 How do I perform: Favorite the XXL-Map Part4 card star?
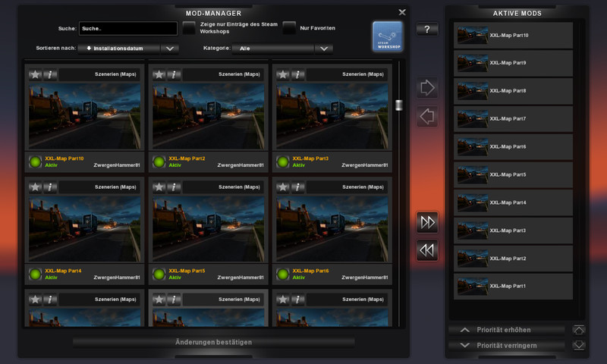pos(35,187)
